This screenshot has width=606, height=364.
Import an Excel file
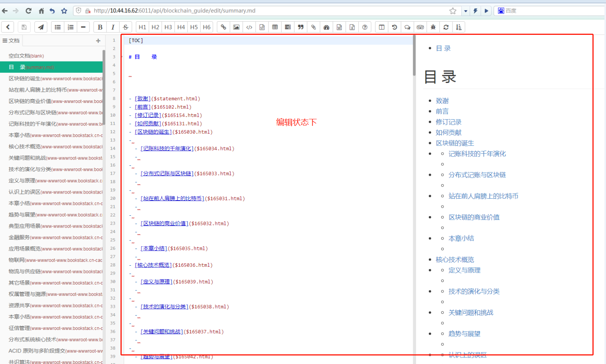coord(352,27)
